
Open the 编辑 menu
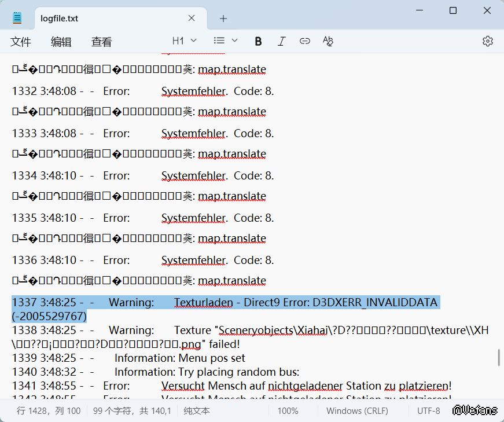(x=61, y=42)
